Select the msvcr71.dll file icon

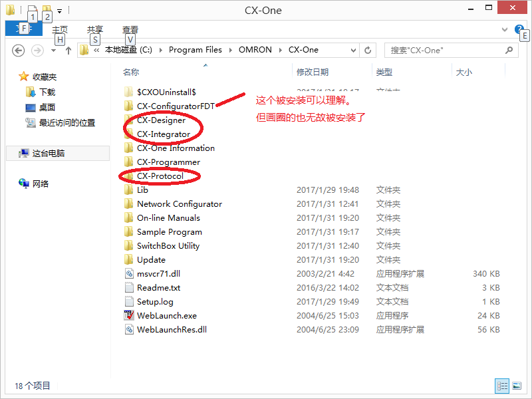(x=130, y=274)
